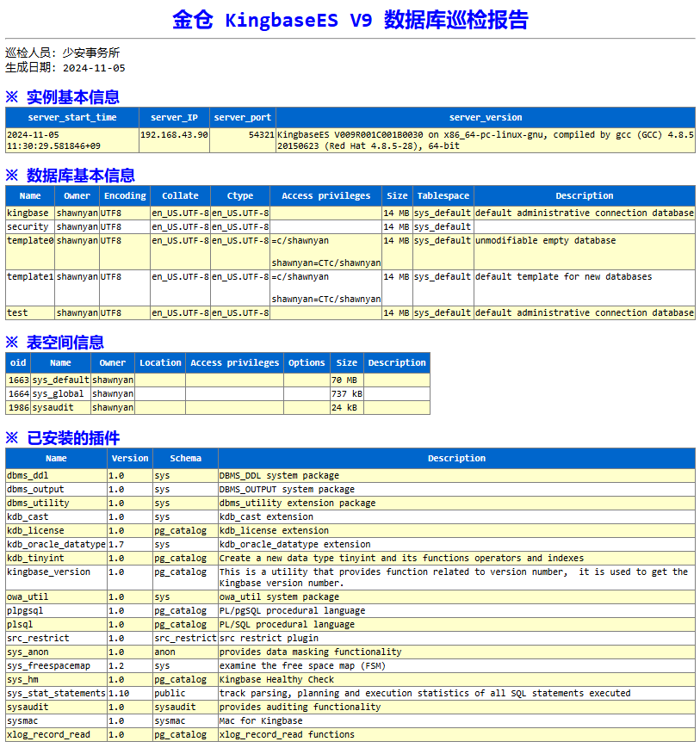Viewport: 700px width, 754px height.
Task: Click the oid column header
Action: 18,362
